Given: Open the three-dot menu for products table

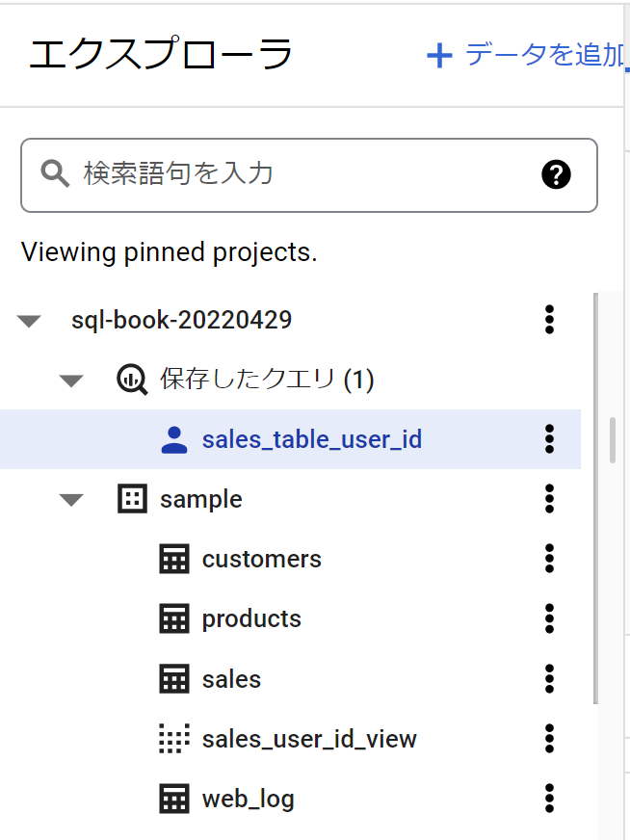Looking at the screenshot, I should [549, 618].
